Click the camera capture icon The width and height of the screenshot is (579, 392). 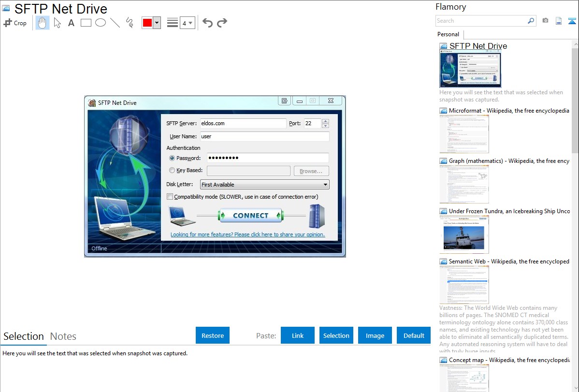click(x=545, y=21)
